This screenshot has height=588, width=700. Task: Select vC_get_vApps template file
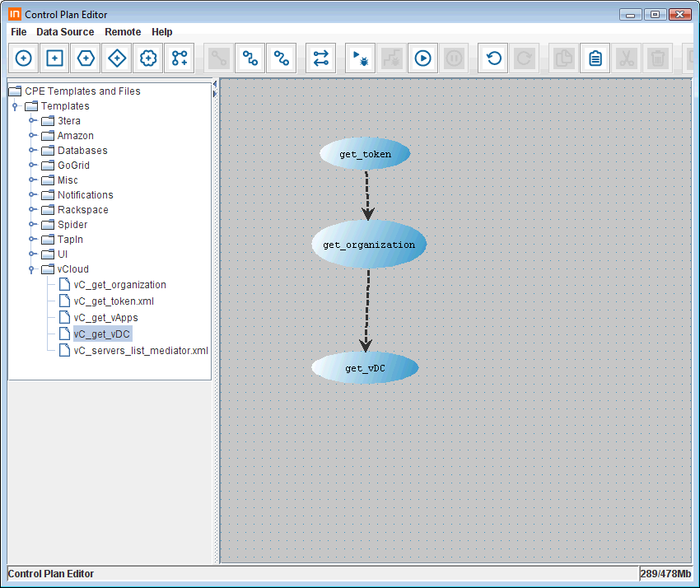[x=105, y=318]
